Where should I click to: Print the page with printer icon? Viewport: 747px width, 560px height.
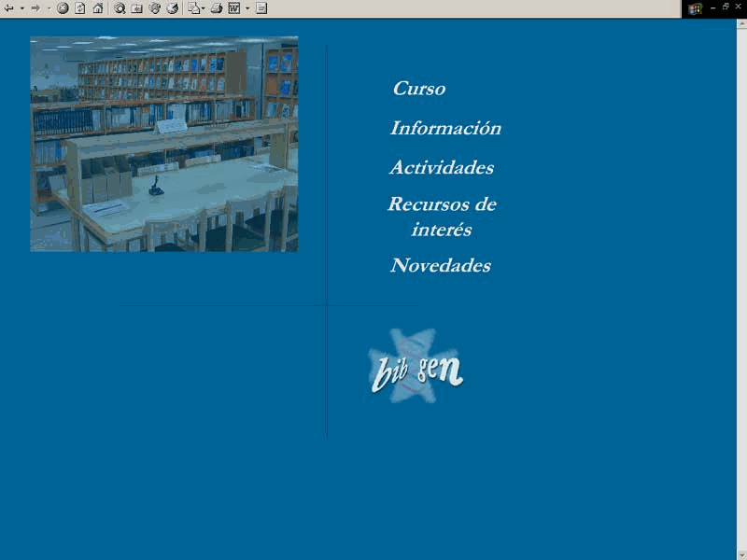point(216,8)
